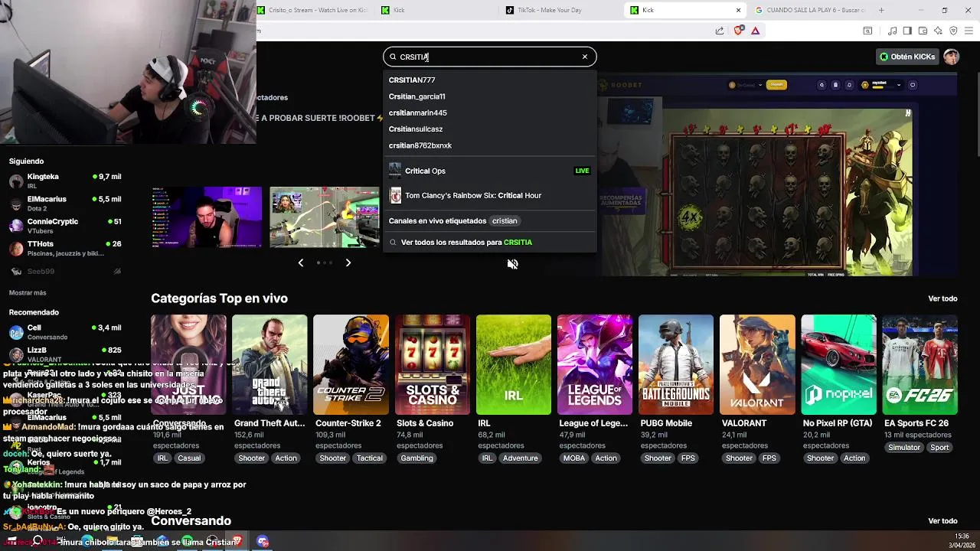The height and width of the screenshot is (551, 980).
Task: Open the Counter-Strike 2 category card
Action: pyautogui.click(x=351, y=365)
